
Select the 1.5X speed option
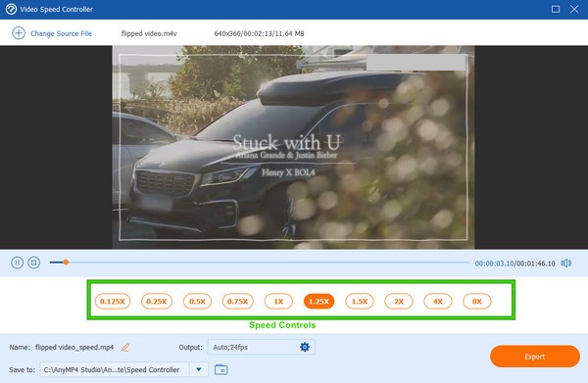360,302
